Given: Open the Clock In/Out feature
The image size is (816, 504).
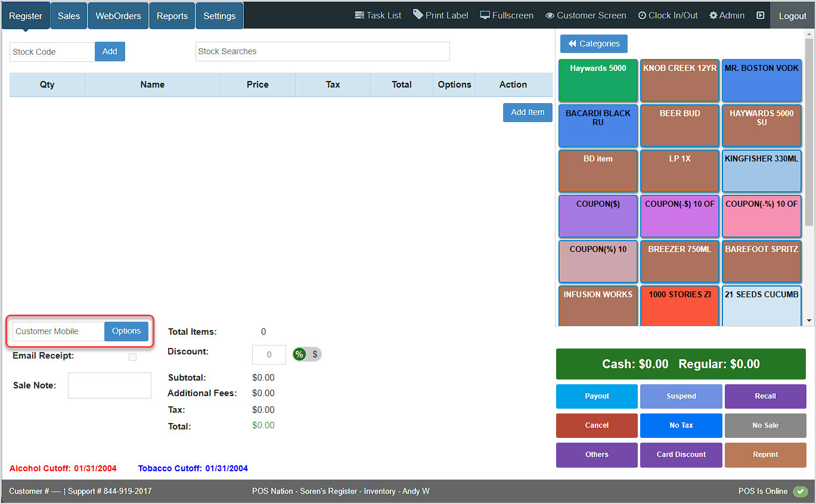Looking at the screenshot, I should point(667,15).
